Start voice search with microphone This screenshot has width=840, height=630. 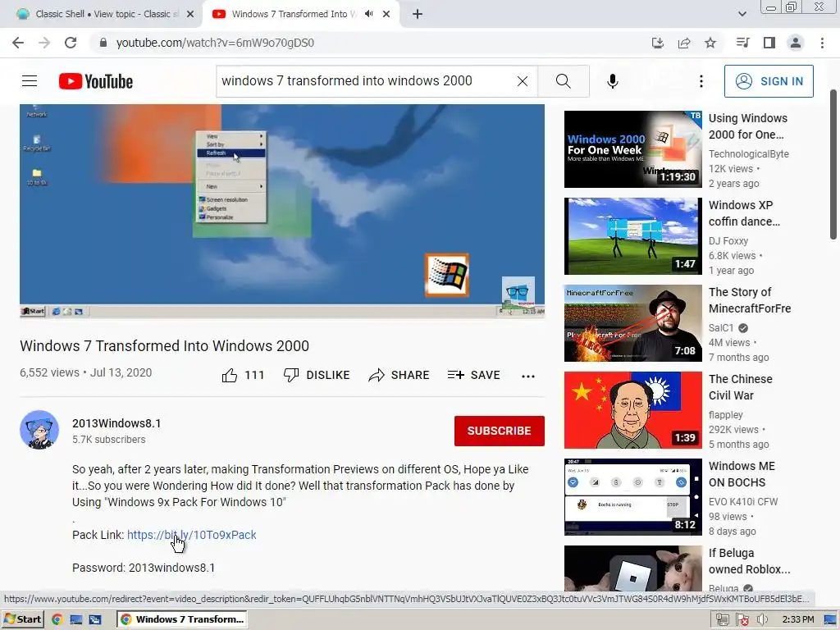pyautogui.click(x=612, y=81)
